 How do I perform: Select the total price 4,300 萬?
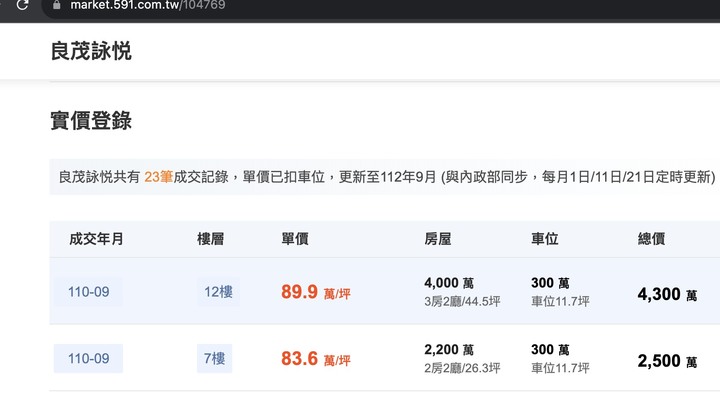point(667,294)
